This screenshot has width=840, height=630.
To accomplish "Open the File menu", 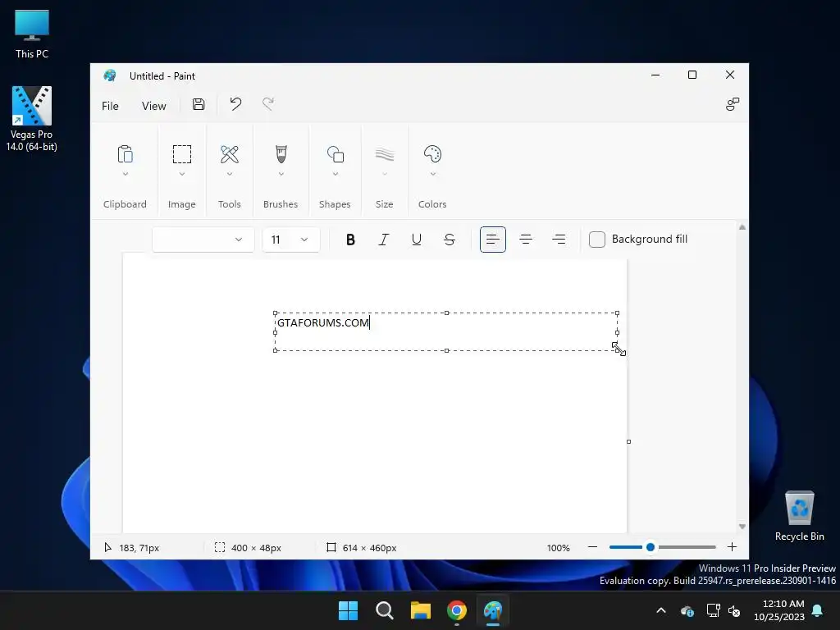I will 110,106.
